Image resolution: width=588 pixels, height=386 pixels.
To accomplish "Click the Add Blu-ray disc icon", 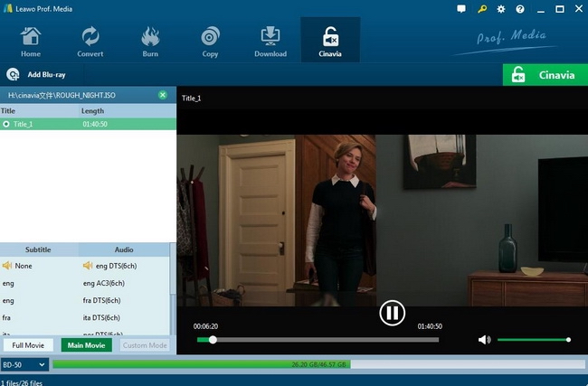I will pyautogui.click(x=13, y=74).
